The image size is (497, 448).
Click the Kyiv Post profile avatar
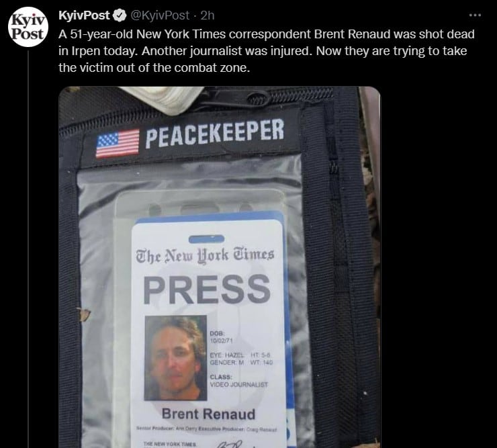coord(28,27)
